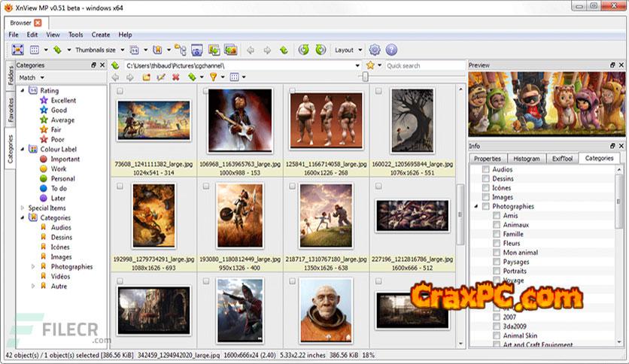Check the box on thumbnail 73608_1241111382_large.jpg

pos(120,91)
